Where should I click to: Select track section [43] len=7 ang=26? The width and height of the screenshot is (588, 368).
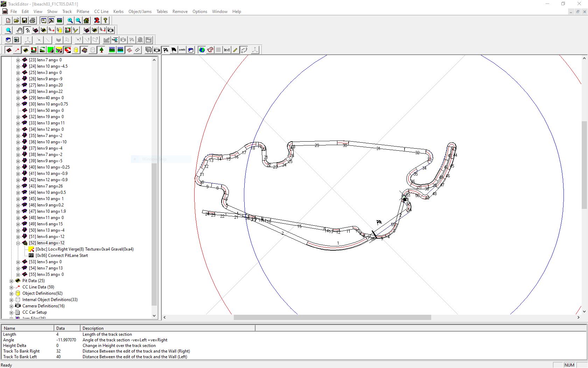[45, 186]
